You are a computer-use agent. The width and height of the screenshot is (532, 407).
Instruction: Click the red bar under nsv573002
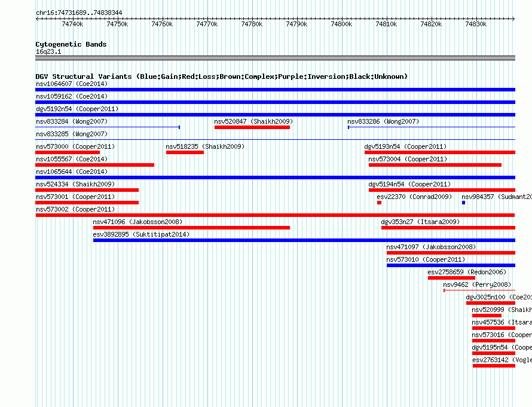point(275,215)
